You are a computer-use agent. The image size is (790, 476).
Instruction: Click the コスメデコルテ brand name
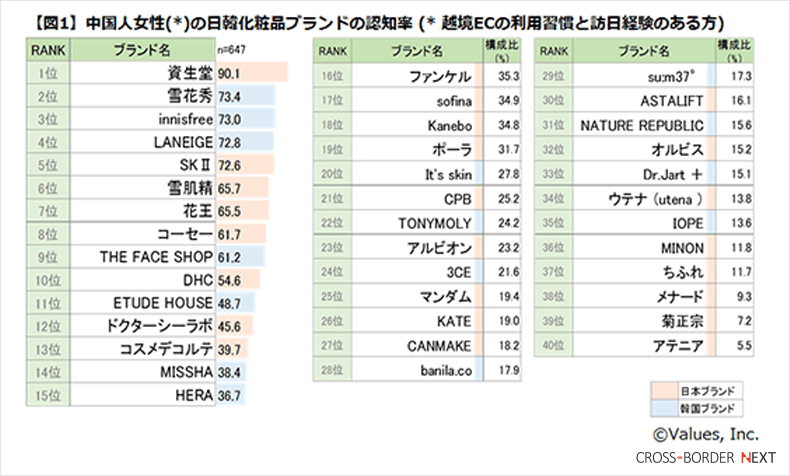(x=166, y=349)
